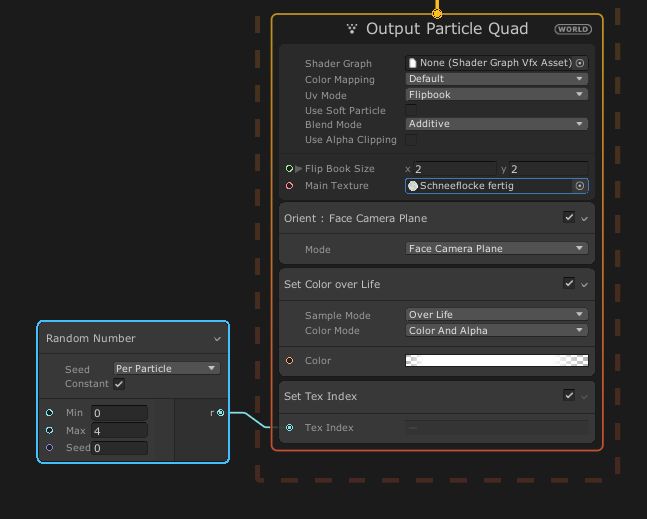Click the Flip Book Size input port
The image size is (647, 519).
click(x=290, y=169)
